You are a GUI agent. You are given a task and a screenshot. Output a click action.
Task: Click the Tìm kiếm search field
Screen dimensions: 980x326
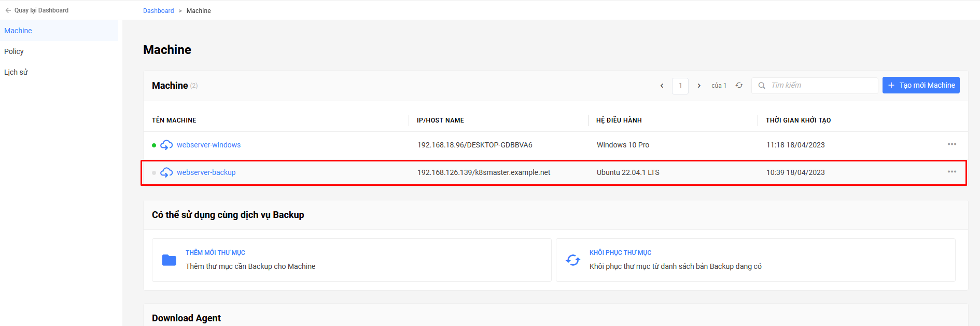click(x=815, y=86)
